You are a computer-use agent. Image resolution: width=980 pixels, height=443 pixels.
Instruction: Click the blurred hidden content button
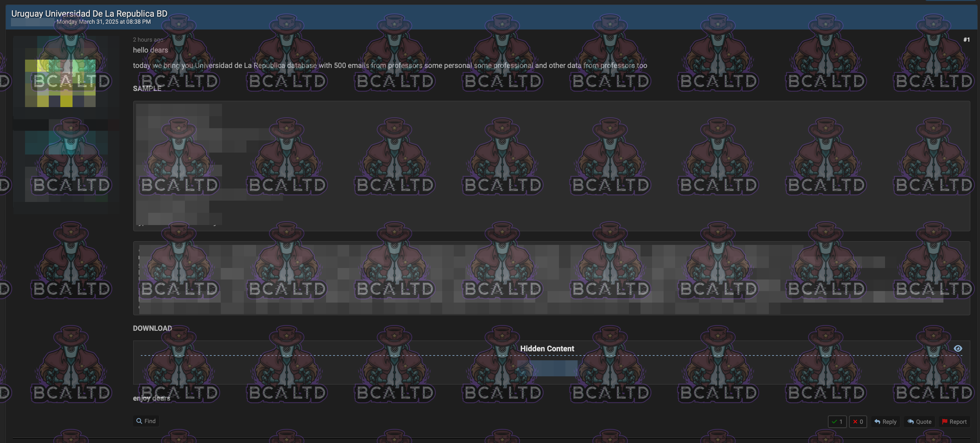(547, 368)
